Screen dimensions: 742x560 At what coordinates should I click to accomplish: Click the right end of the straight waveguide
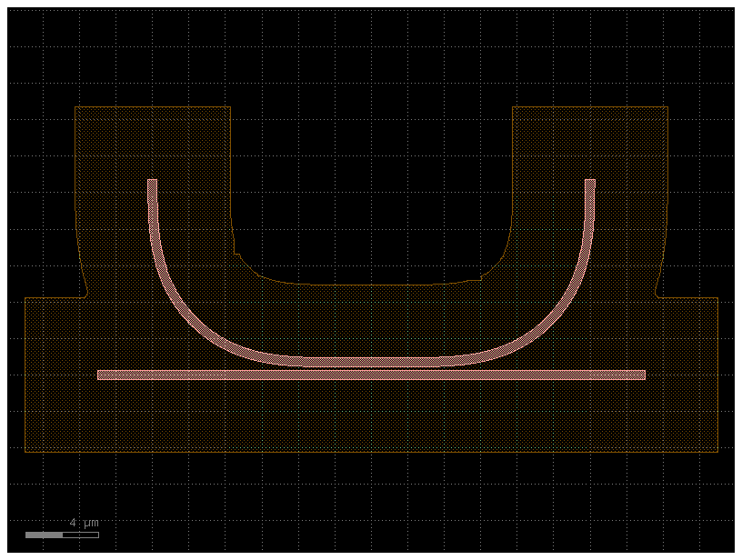(642, 375)
